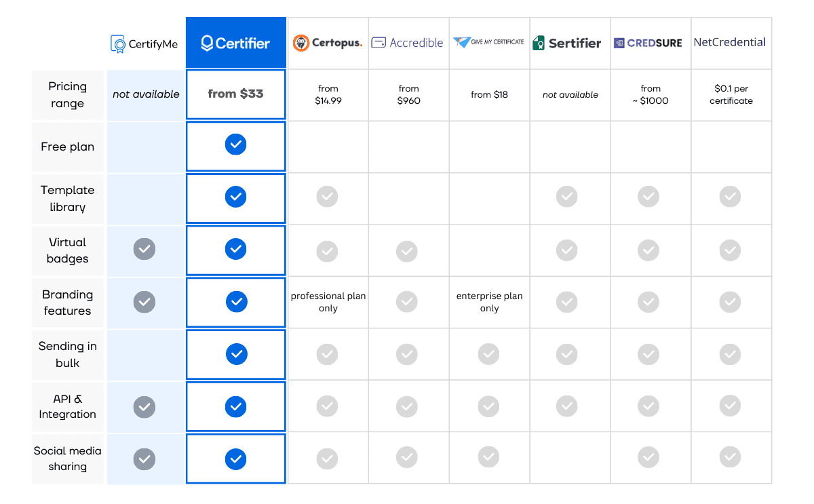This screenshot has height=504, width=814.
Task: Click the Give My Certificate logo
Action: click(x=489, y=42)
